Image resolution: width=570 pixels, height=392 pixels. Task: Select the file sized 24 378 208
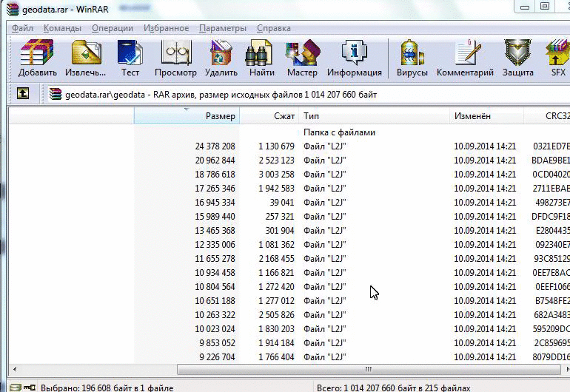coord(289,146)
